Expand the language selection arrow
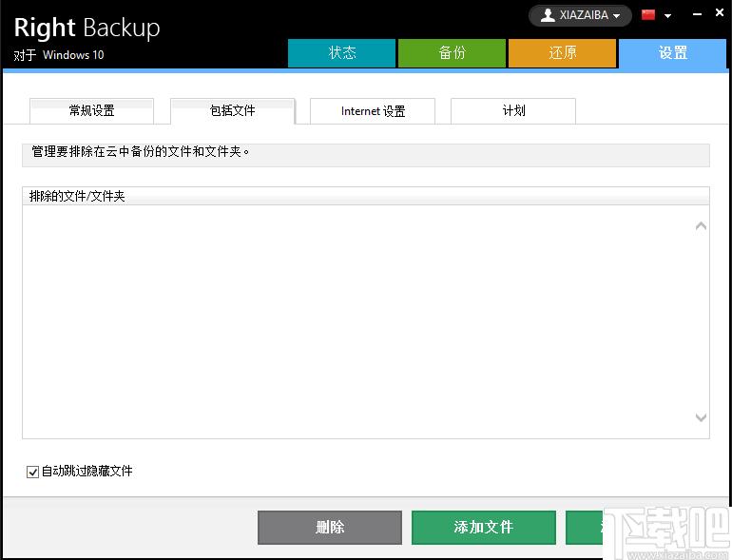The image size is (732, 560). (667, 16)
